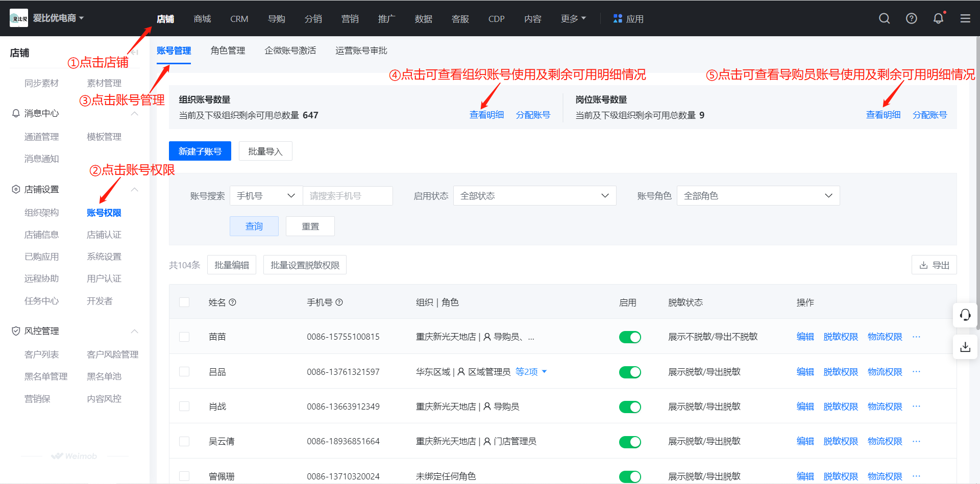Switch to the 运营账号审批 tab
Image resolution: width=980 pixels, height=484 pixels.
pos(361,50)
